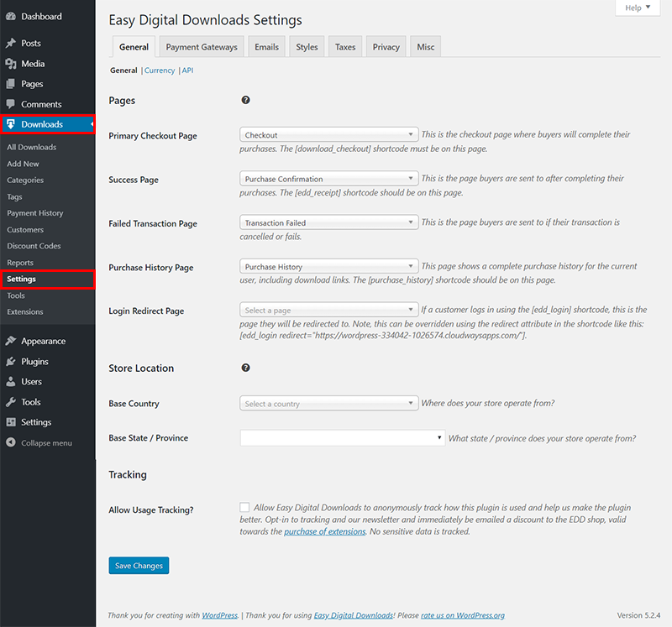Open the WordPress footer link
Screen dimensions: 672x627
coord(219,615)
